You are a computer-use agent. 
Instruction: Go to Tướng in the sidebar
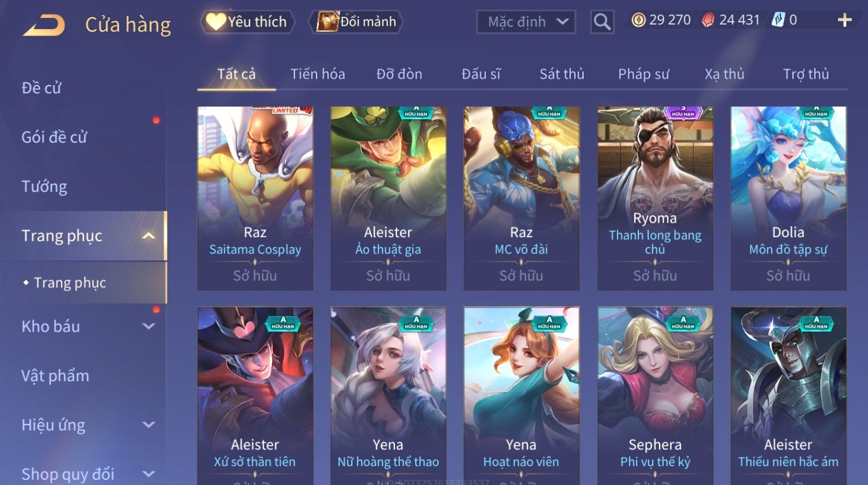44,187
